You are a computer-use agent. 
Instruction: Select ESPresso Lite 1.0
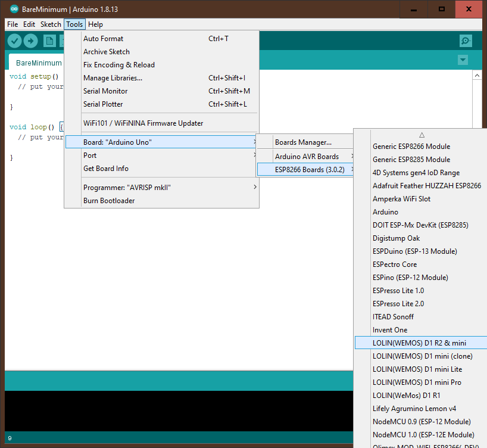421,290
